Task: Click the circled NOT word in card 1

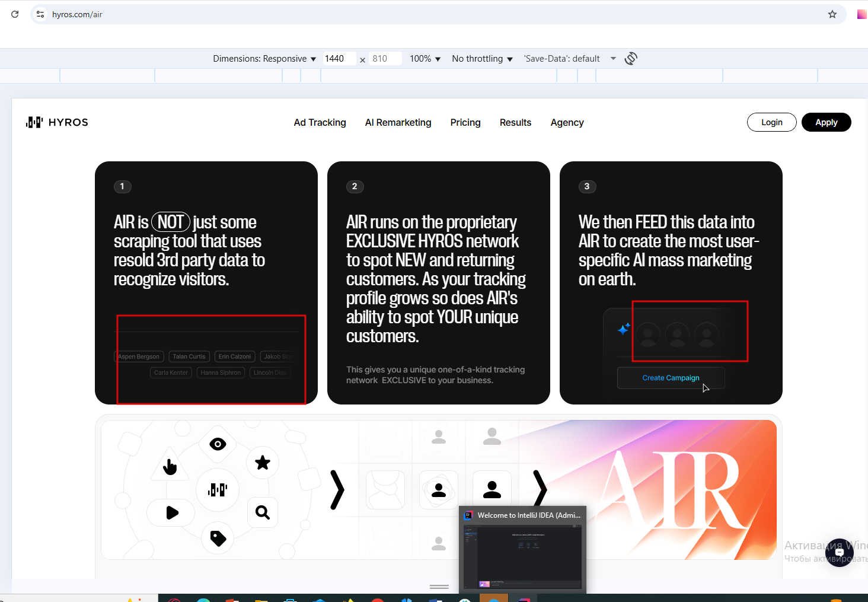Action: click(171, 222)
